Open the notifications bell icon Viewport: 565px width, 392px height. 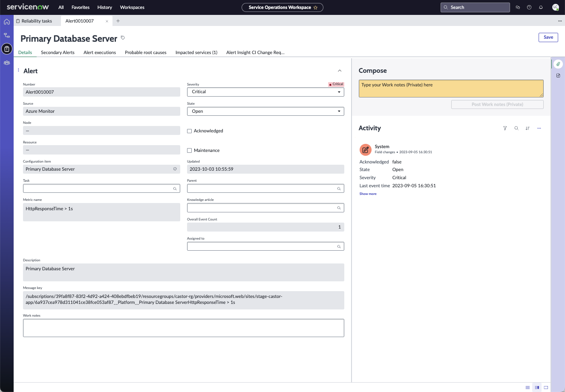(x=541, y=7)
